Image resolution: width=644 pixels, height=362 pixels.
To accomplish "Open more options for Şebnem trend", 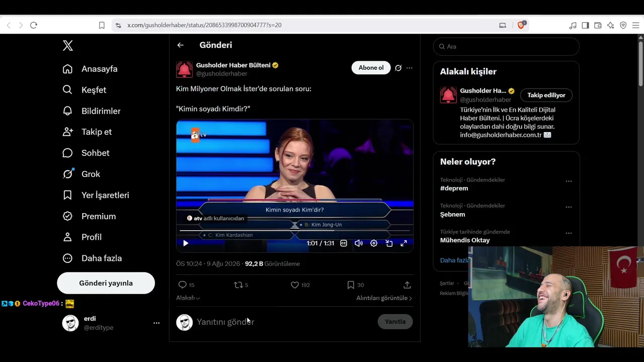I will pyautogui.click(x=569, y=207).
